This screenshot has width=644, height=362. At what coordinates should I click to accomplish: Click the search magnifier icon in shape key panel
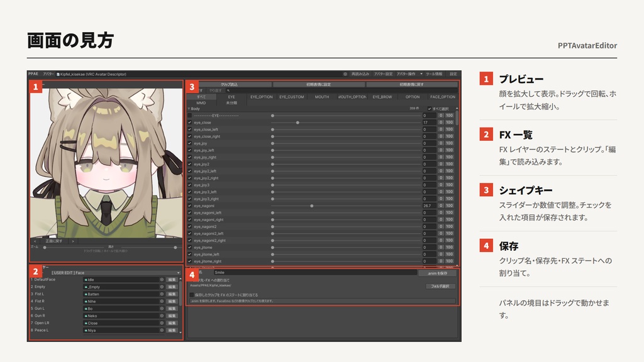point(228,90)
